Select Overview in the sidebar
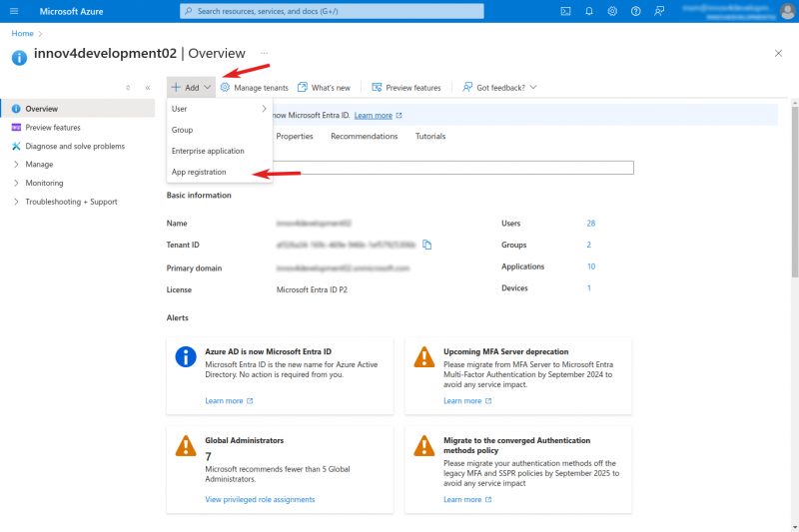The height and width of the screenshot is (532, 799). coord(78,109)
